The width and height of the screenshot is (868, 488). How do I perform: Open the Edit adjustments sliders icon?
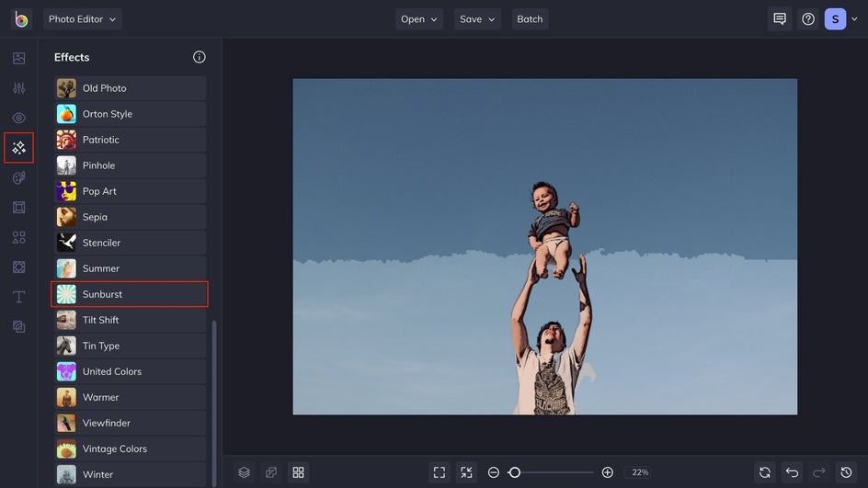coord(18,88)
